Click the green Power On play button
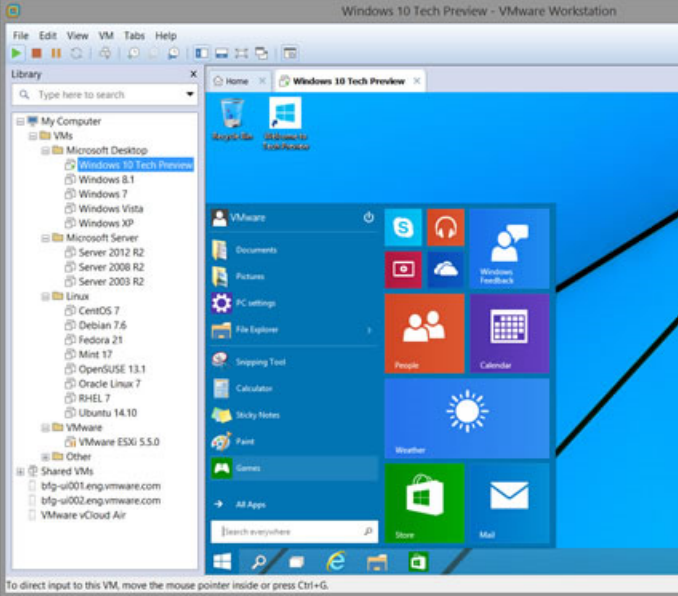This screenshot has height=596, width=678. click(x=16, y=53)
